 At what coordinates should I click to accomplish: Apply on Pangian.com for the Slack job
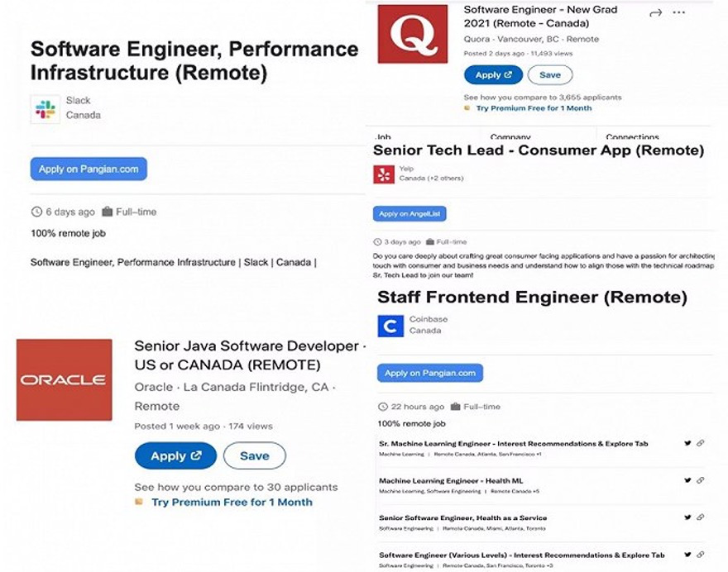tap(89, 169)
